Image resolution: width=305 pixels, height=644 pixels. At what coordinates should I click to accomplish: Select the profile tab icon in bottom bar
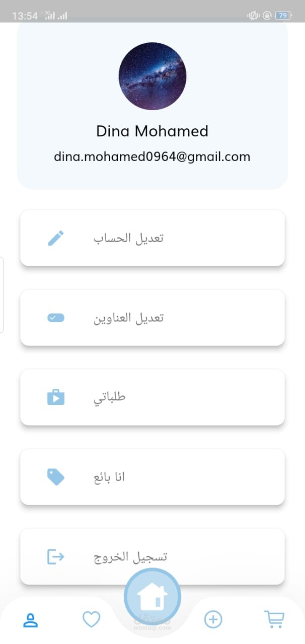tap(31, 620)
